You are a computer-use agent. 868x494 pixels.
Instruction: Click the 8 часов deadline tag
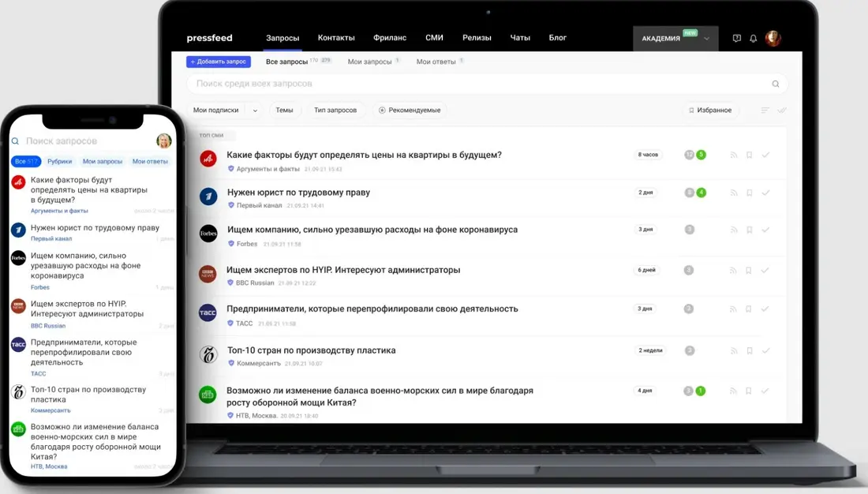click(x=648, y=155)
